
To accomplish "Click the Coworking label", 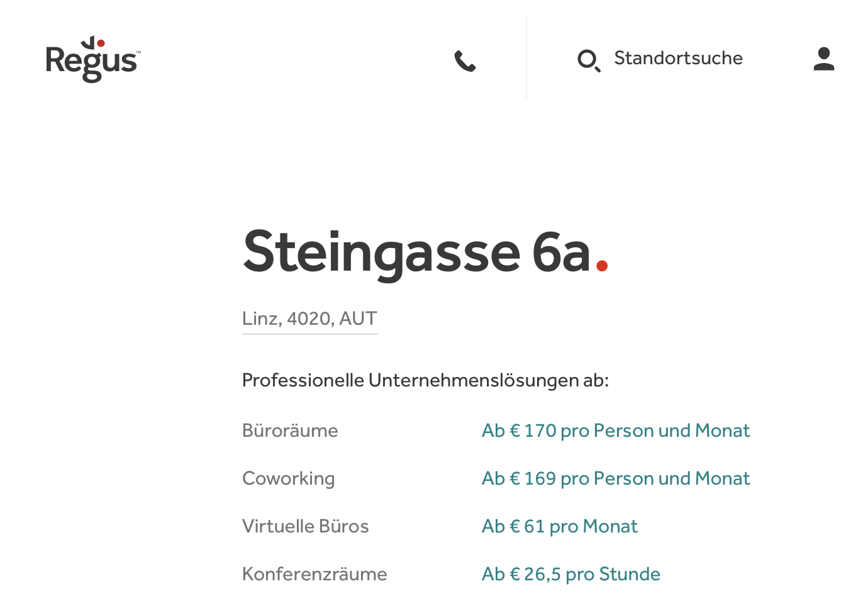I will pos(289,478).
